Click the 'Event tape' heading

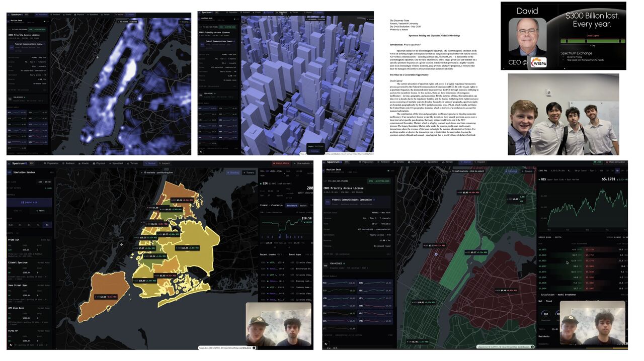[295, 254]
